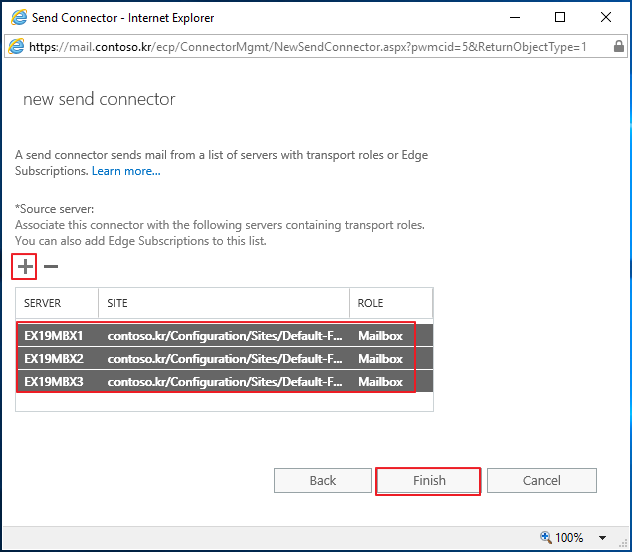Select the EX19MBX3 server row
Image resolution: width=632 pixels, height=552 pixels.
pos(224,381)
